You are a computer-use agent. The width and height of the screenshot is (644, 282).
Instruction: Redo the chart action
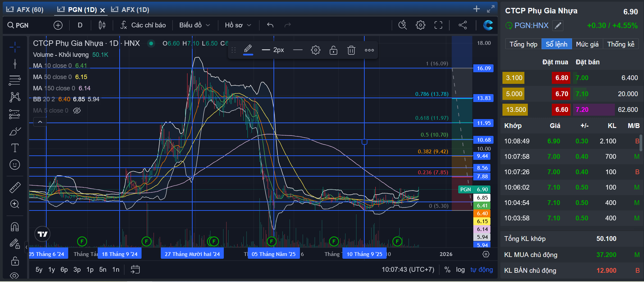(x=288, y=25)
